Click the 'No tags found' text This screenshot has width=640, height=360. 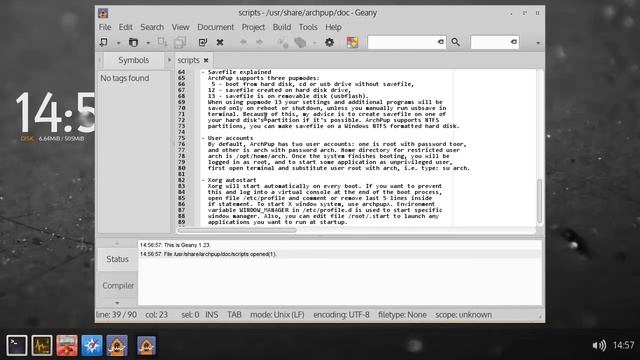(x=124, y=78)
